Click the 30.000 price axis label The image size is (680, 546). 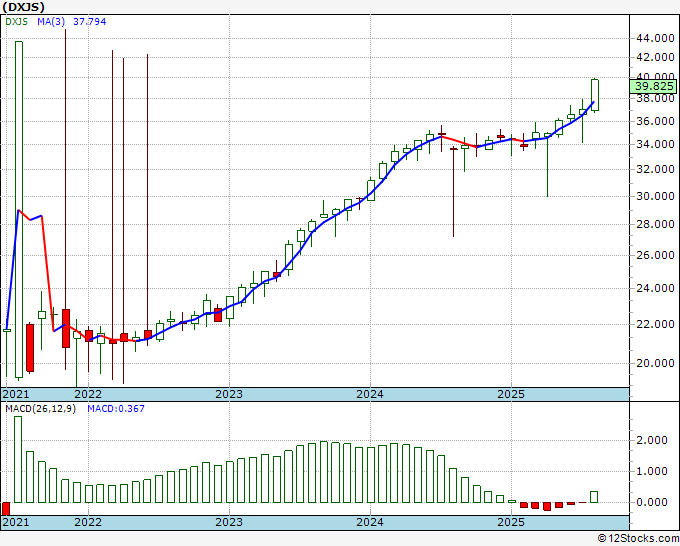coord(654,197)
